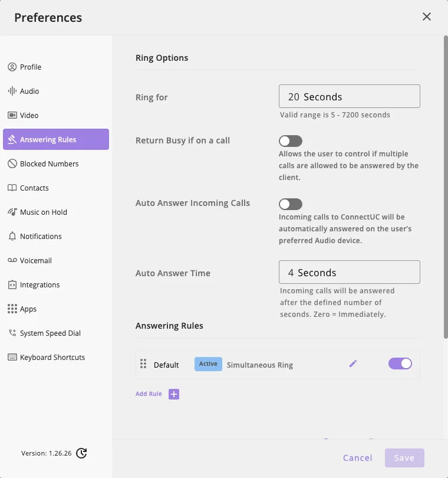Click the Keyboard Shortcuts keyboard icon
The image size is (448, 478).
point(12,357)
